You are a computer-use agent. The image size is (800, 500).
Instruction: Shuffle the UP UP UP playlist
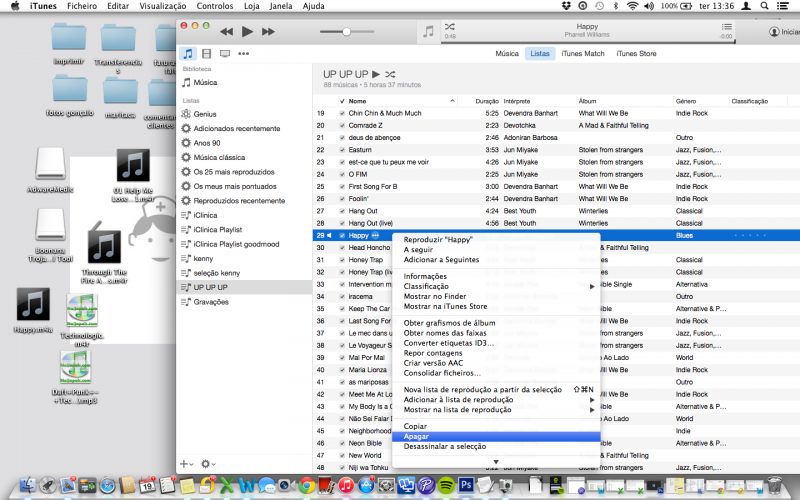390,74
